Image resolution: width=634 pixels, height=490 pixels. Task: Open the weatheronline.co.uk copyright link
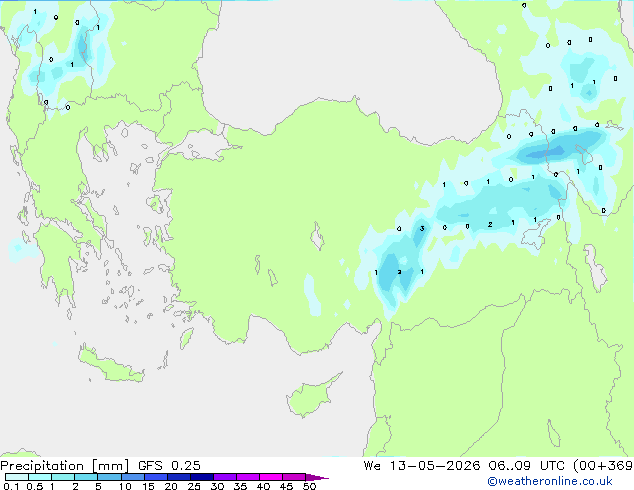tap(550, 481)
